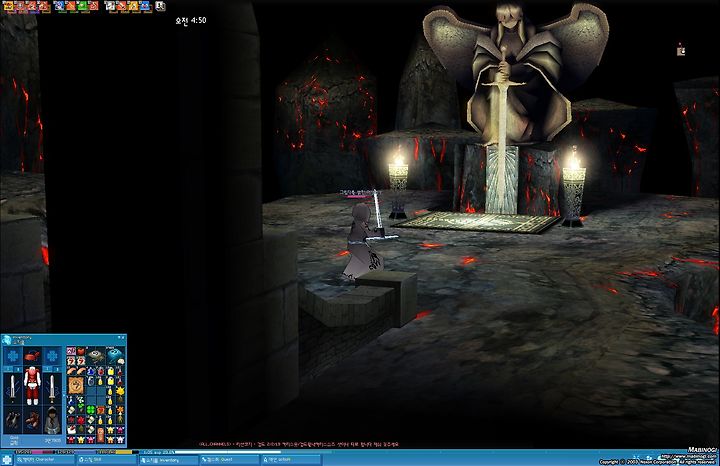Image resolution: width=720 pixels, height=466 pixels.
Task: Visit the www.mabinogi.com link
Action: point(689,457)
